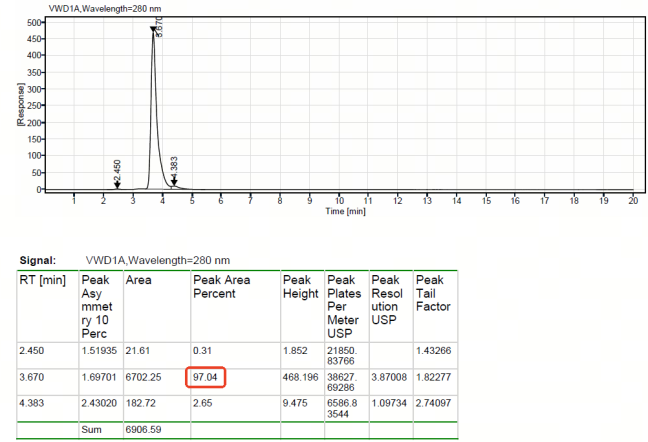This screenshot has width=648, height=442.
Task: Click the total area 6906.59
Action: tap(143, 430)
